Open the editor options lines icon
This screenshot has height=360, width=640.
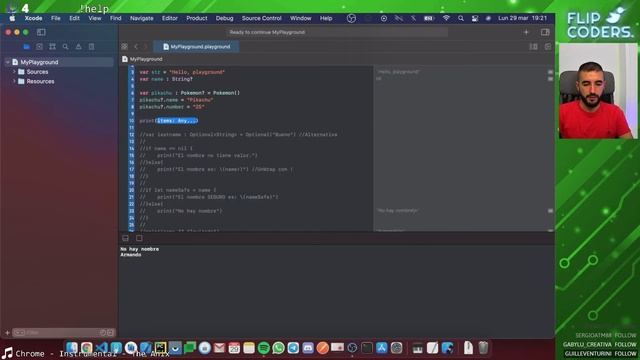click(533, 47)
